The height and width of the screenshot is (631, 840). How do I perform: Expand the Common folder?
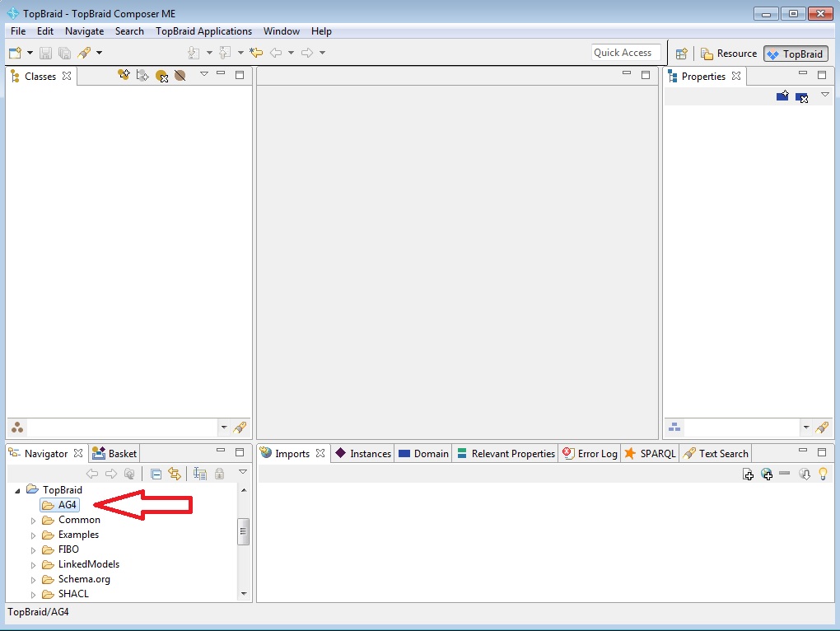point(34,521)
